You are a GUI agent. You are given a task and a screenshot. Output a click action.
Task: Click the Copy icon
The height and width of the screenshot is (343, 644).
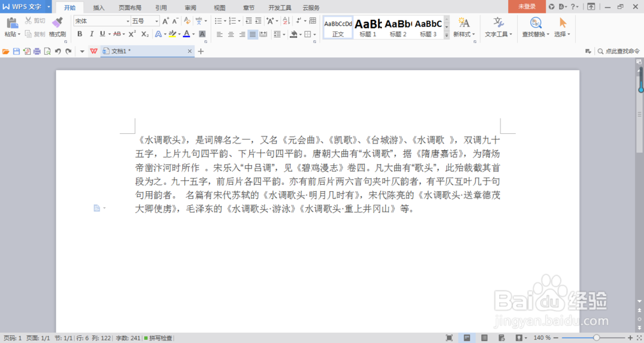point(28,34)
